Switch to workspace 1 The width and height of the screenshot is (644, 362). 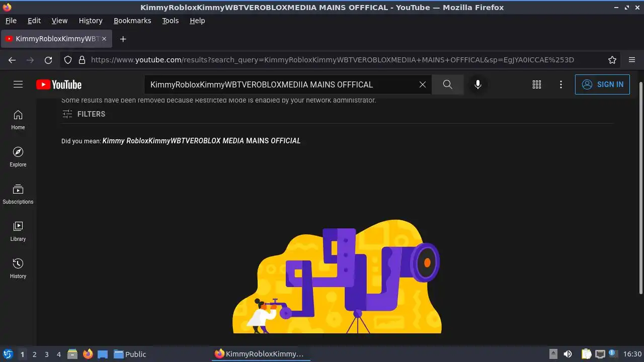(22, 354)
